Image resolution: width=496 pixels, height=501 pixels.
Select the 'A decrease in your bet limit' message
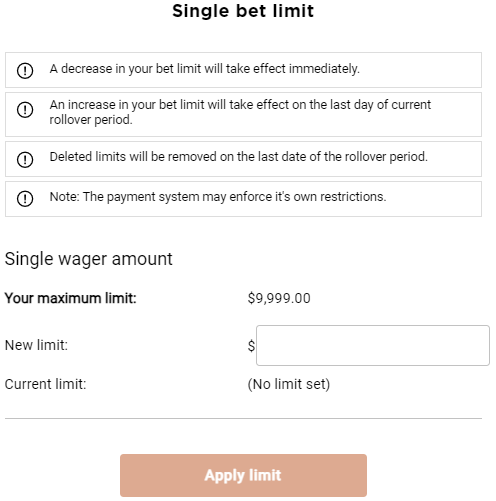tap(205, 69)
